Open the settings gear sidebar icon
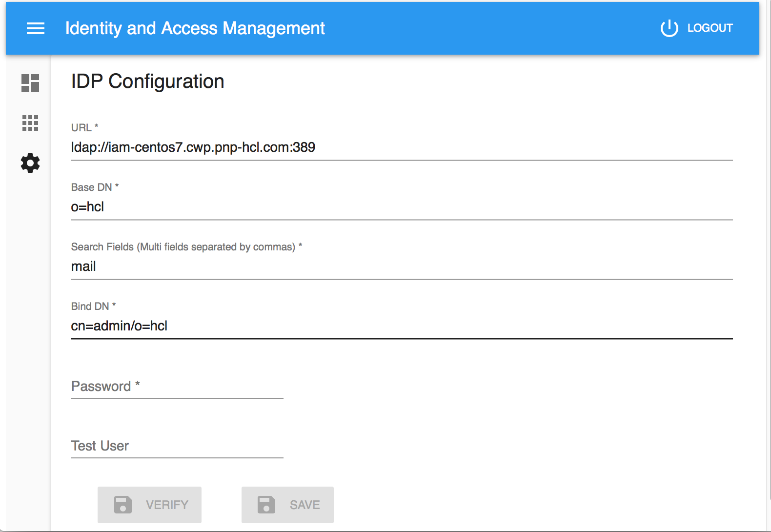Screen dimensions: 771x532 pos(30,163)
